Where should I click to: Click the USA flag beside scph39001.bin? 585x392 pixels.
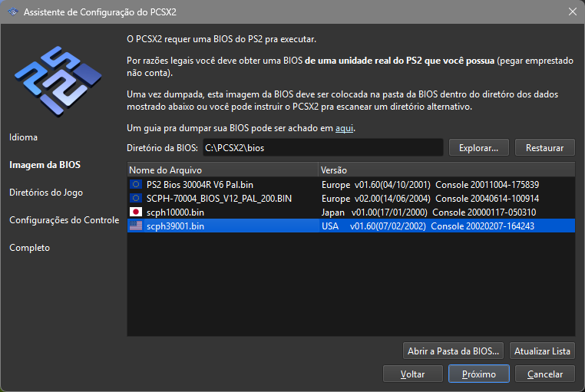tap(137, 226)
